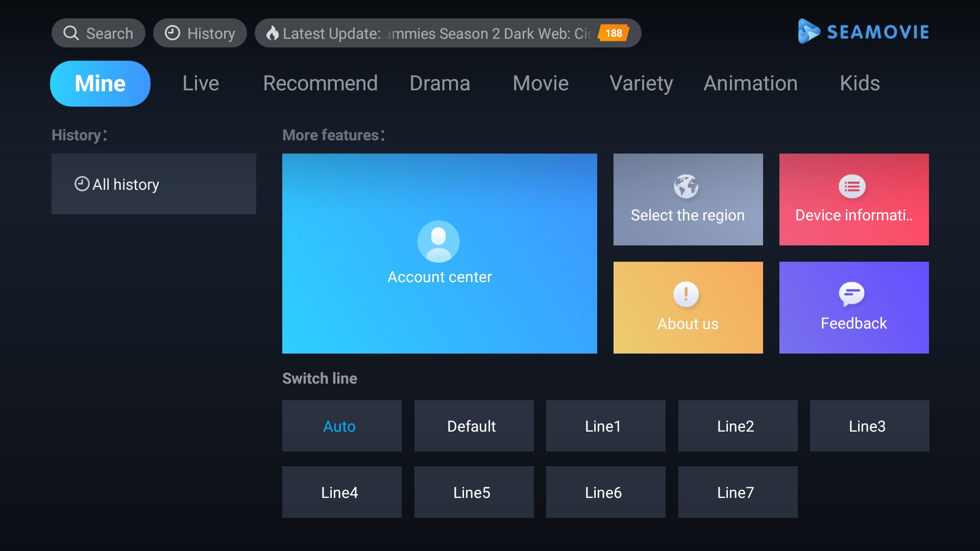Click the orange 188 update badge

(614, 33)
